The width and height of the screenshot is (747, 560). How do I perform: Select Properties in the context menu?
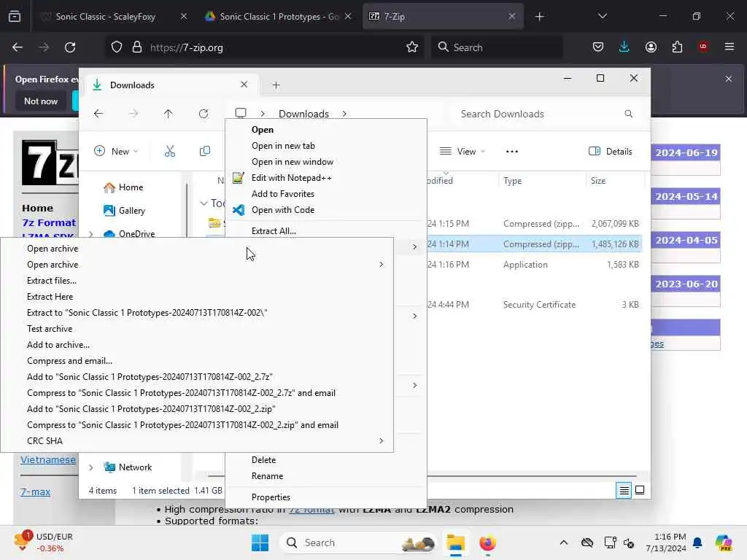point(271,497)
